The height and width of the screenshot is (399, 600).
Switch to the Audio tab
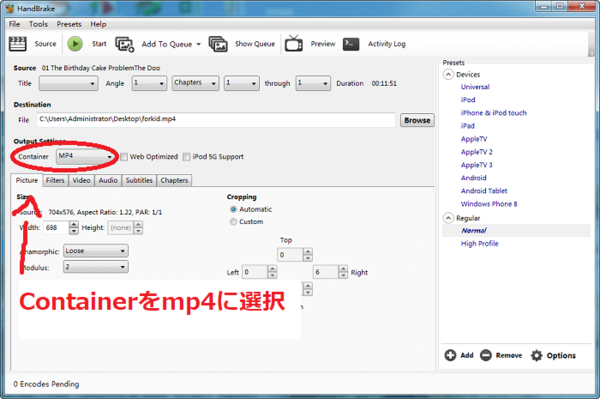108,180
